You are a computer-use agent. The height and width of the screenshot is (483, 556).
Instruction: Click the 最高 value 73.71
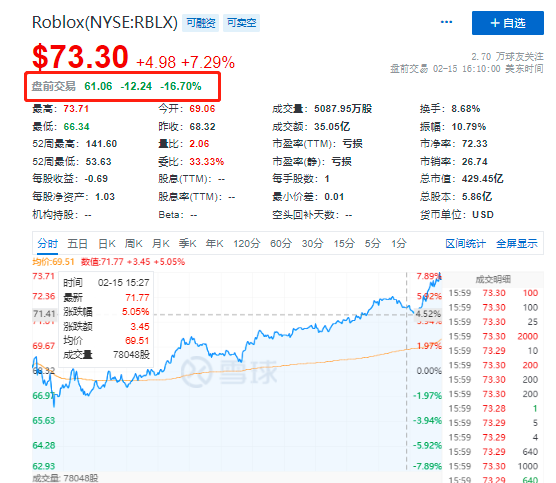(x=76, y=109)
